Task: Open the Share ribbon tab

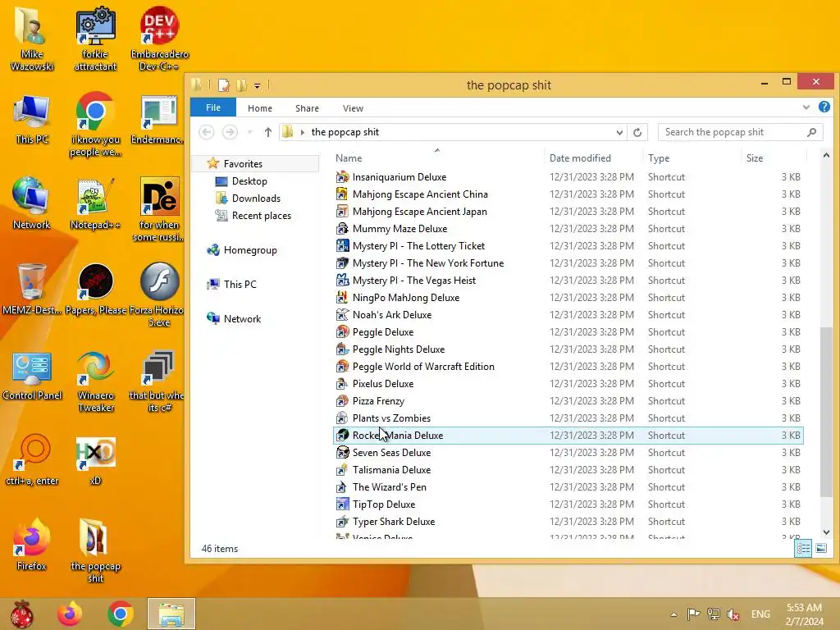Action: point(307,108)
